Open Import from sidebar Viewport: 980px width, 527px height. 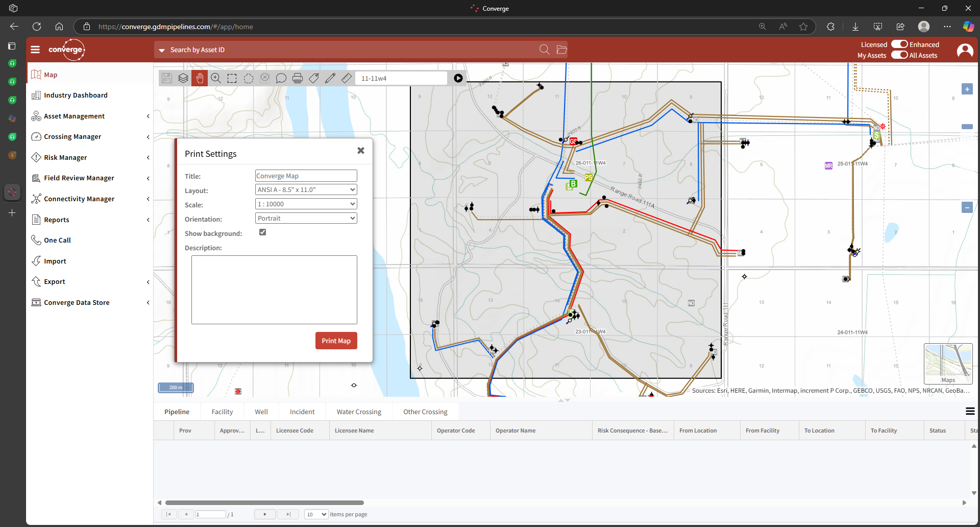coord(90,261)
